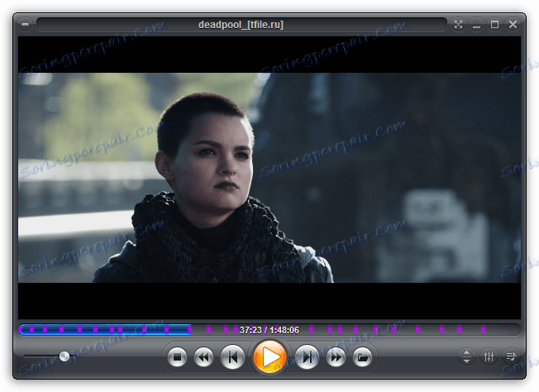The height and width of the screenshot is (392, 539).
Task: Jump to previous track button
Action: [232, 357]
